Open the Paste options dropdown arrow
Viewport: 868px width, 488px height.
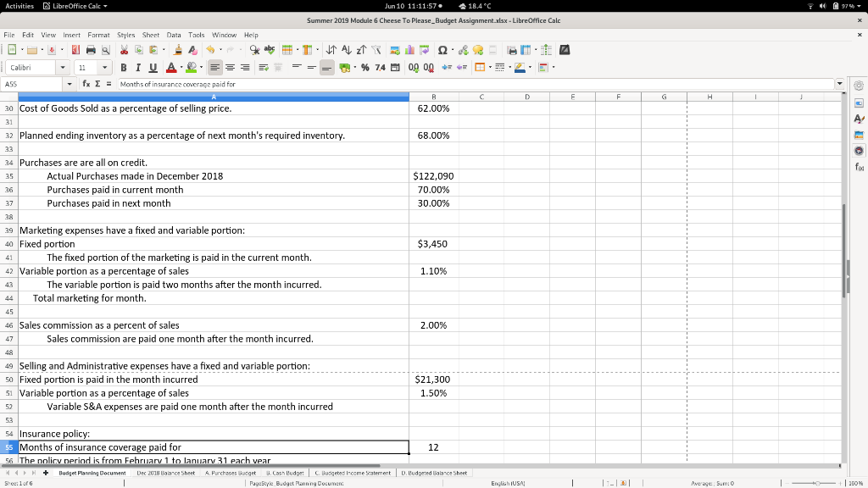pyautogui.click(x=164, y=50)
